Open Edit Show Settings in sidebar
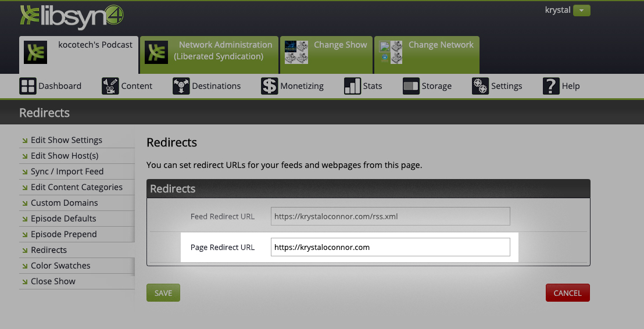Viewport: 644px width, 329px height. click(66, 140)
